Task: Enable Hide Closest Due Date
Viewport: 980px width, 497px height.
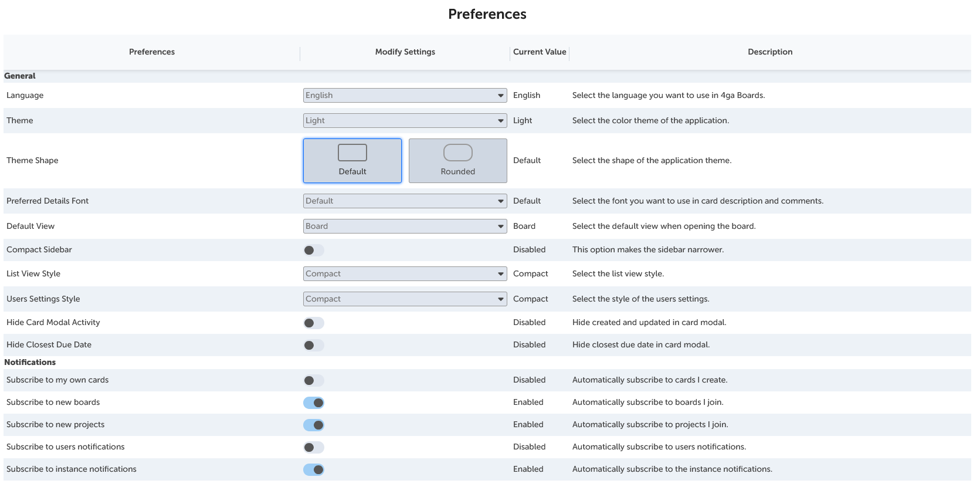Action: pos(313,346)
